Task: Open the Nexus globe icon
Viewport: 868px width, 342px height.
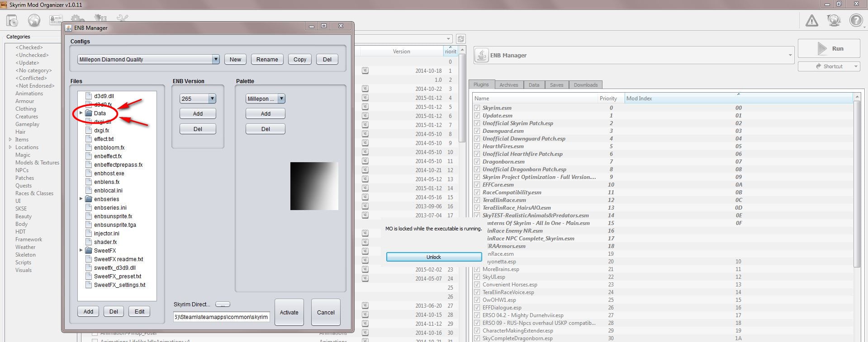Action: point(34,20)
